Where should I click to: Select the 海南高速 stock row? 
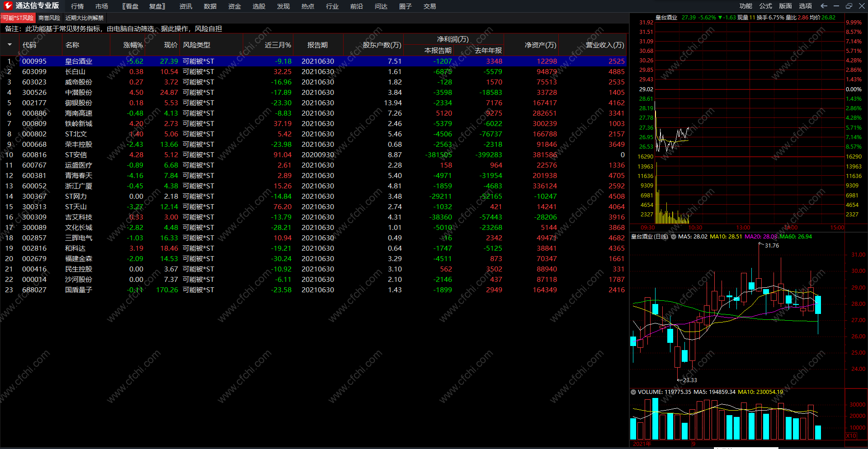coord(314,113)
